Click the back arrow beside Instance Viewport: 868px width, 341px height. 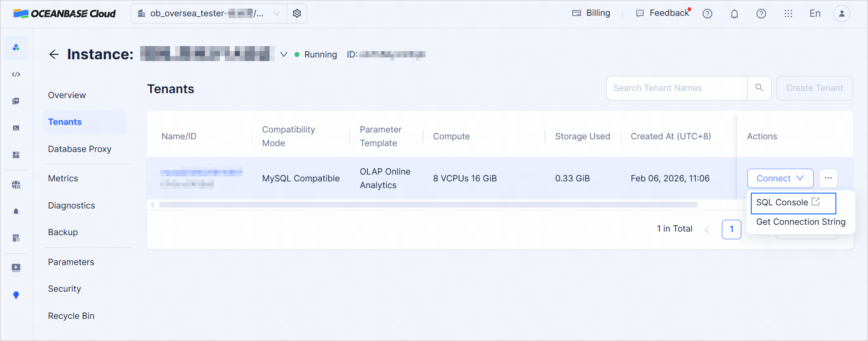click(54, 55)
